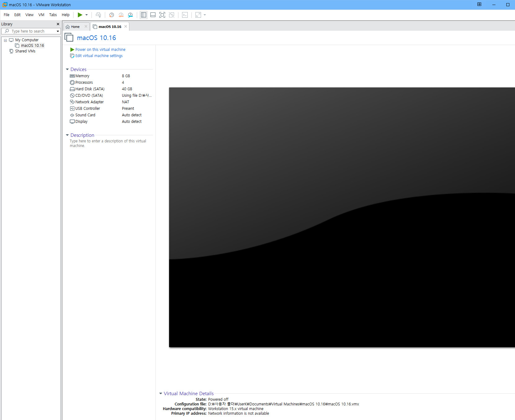This screenshot has height=420, width=515.
Task: Click the stretch guest display icon
Action: click(x=198, y=15)
